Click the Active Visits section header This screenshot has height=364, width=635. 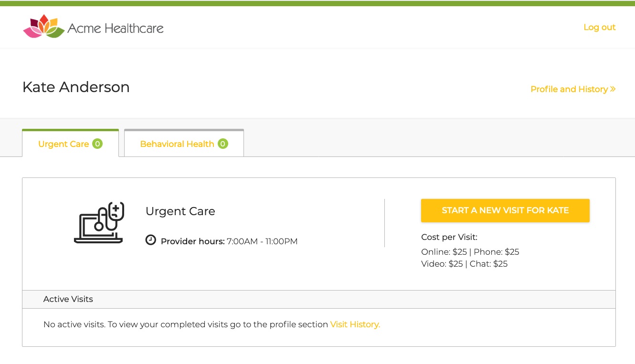click(x=68, y=299)
